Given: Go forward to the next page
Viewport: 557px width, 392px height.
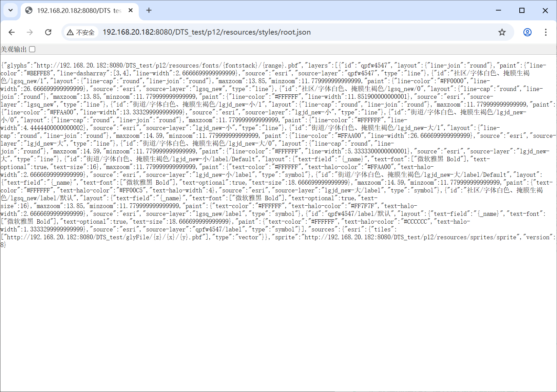Looking at the screenshot, I should [x=30, y=32].
